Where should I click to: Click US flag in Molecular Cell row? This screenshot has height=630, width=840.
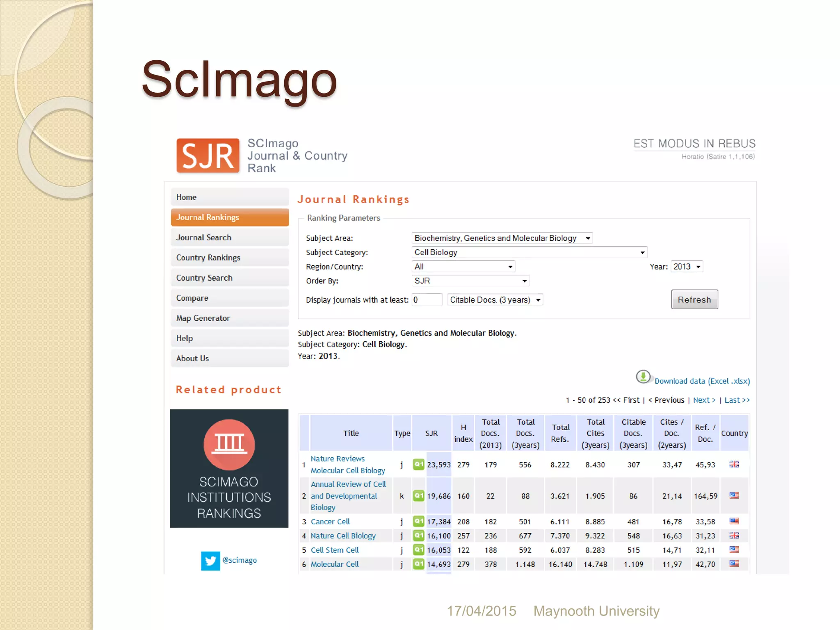pos(734,564)
